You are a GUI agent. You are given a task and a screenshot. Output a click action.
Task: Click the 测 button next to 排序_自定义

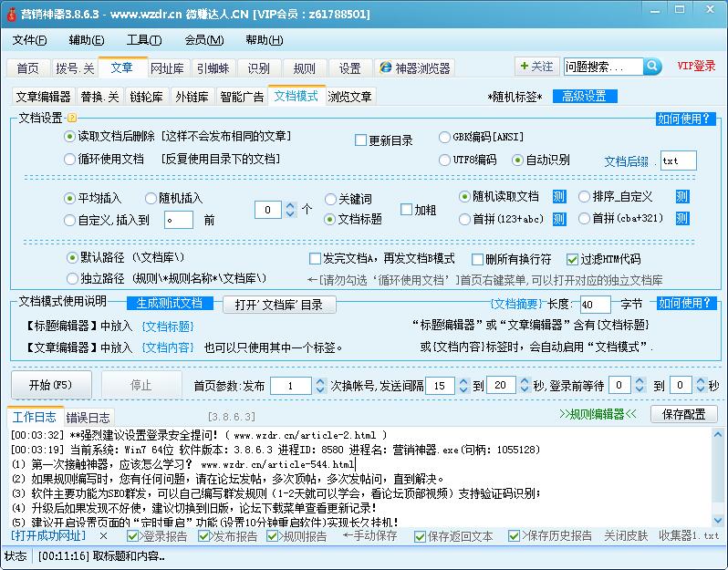click(681, 196)
